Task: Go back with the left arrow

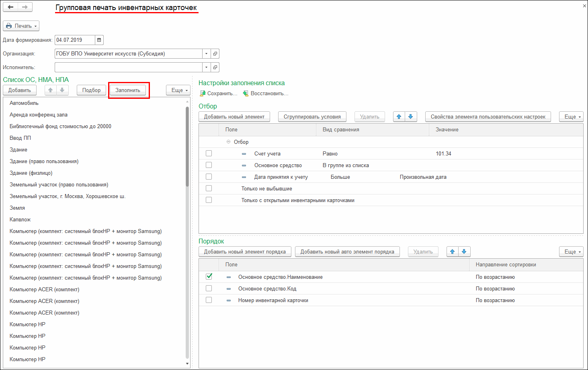Action: pyautogui.click(x=11, y=7)
